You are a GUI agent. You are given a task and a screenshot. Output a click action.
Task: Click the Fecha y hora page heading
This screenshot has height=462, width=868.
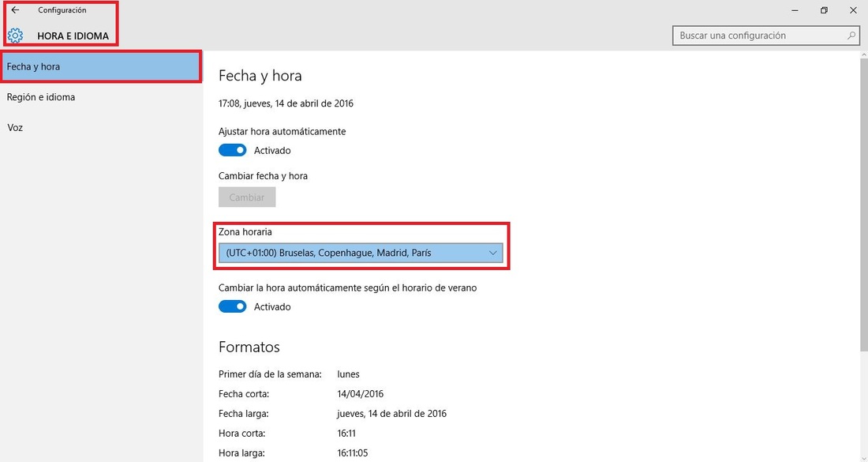[x=260, y=75]
